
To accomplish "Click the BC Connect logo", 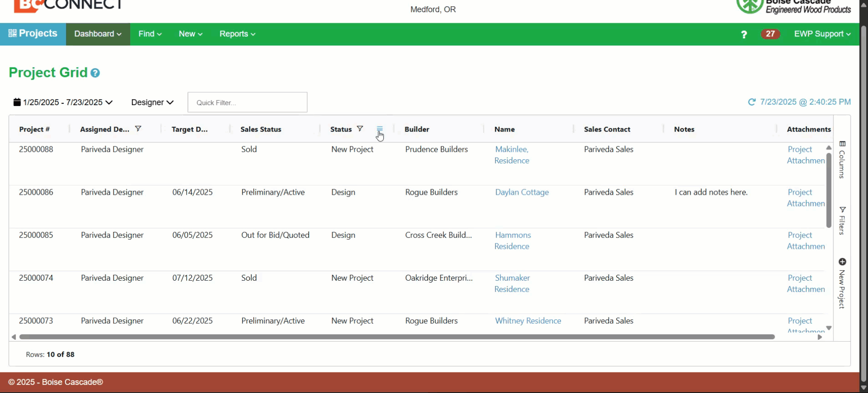I will (x=68, y=5).
